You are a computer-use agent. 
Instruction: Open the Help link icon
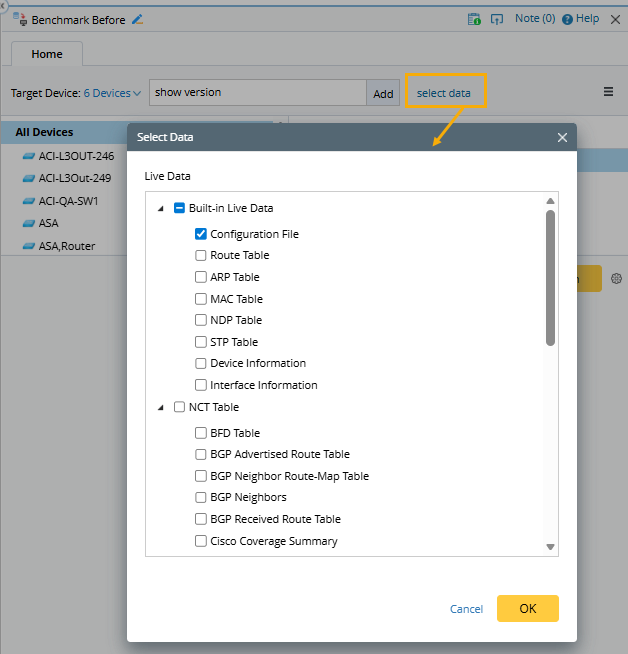(568, 19)
